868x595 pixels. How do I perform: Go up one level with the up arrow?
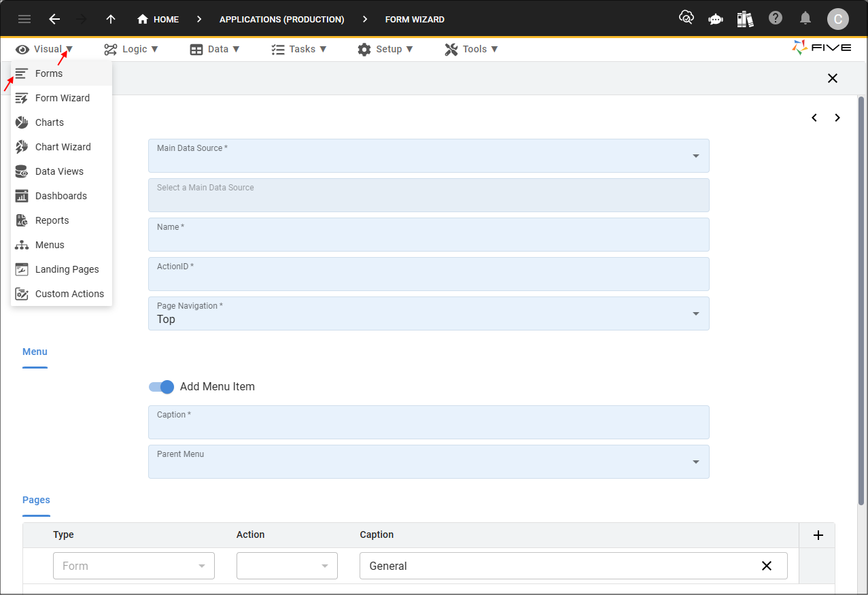tap(111, 19)
